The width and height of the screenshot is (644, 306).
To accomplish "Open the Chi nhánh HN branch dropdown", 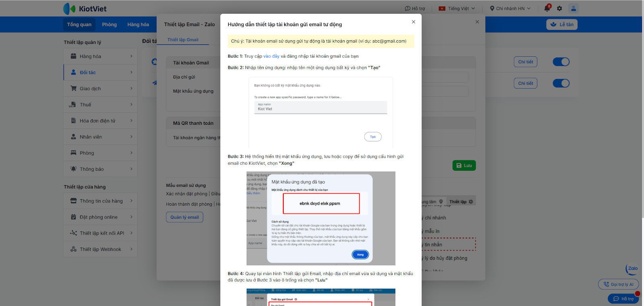I will tap(510, 8).
